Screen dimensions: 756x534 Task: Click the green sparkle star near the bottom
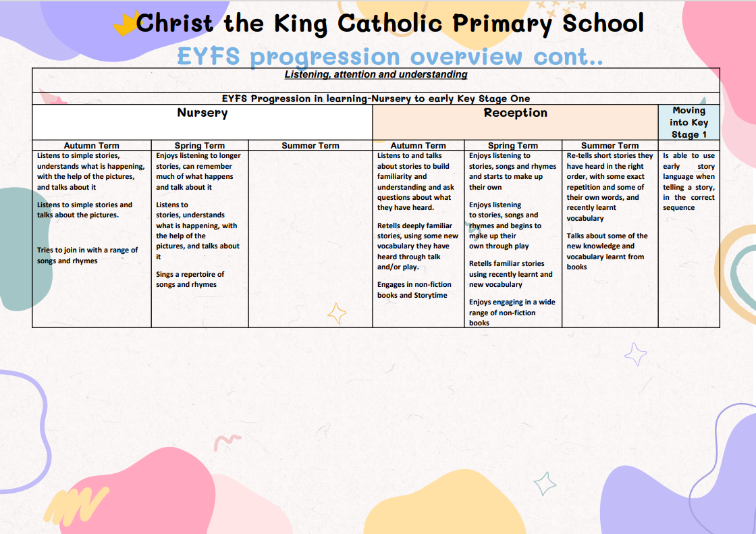click(545, 483)
